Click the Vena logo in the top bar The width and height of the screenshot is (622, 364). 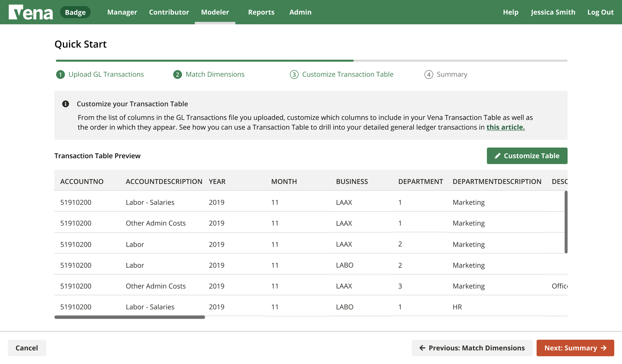[31, 12]
